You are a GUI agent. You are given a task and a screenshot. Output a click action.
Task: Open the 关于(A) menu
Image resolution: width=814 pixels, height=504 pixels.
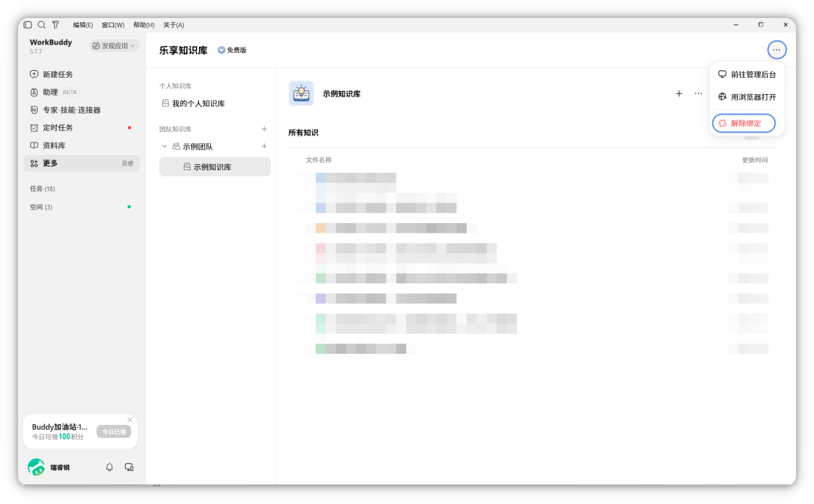tap(173, 25)
